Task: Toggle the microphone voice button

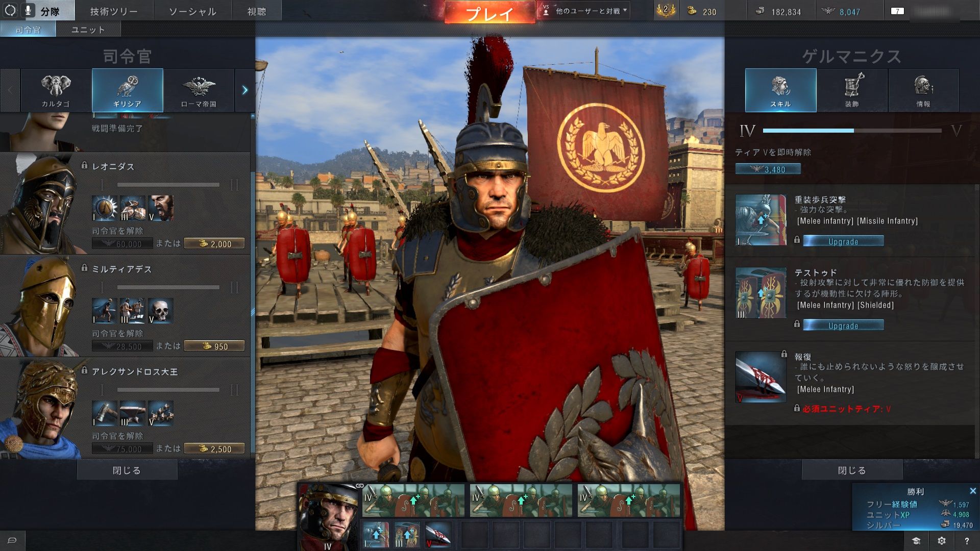Action: (x=28, y=10)
